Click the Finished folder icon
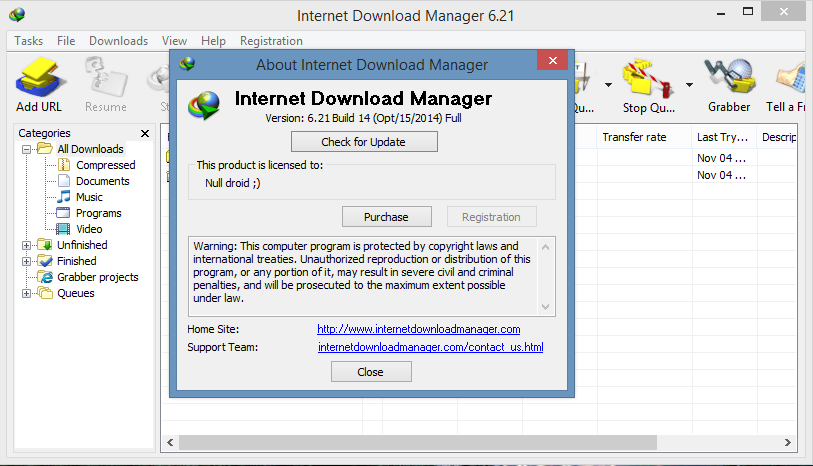This screenshot has width=813, height=466. point(45,261)
